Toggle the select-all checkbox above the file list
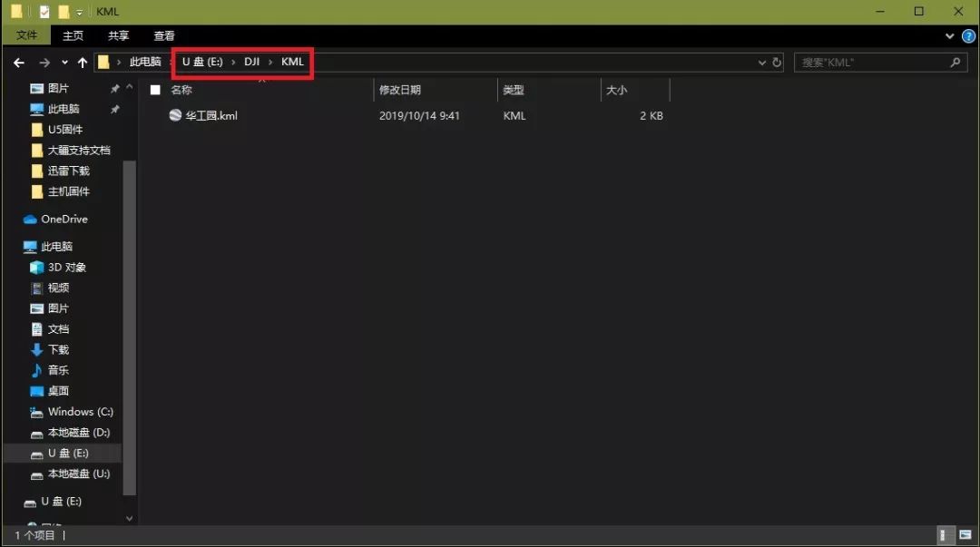 pos(155,90)
